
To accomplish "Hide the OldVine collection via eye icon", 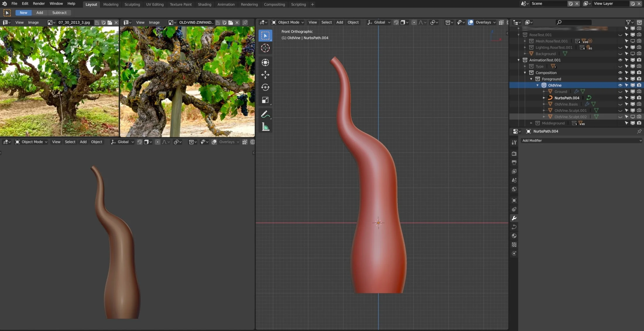I will [x=620, y=85].
